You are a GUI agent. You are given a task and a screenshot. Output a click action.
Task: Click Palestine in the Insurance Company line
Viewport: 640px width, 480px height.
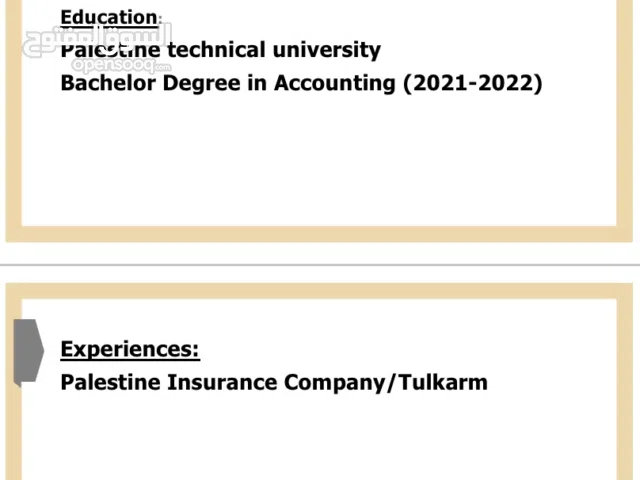click(x=110, y=382)
